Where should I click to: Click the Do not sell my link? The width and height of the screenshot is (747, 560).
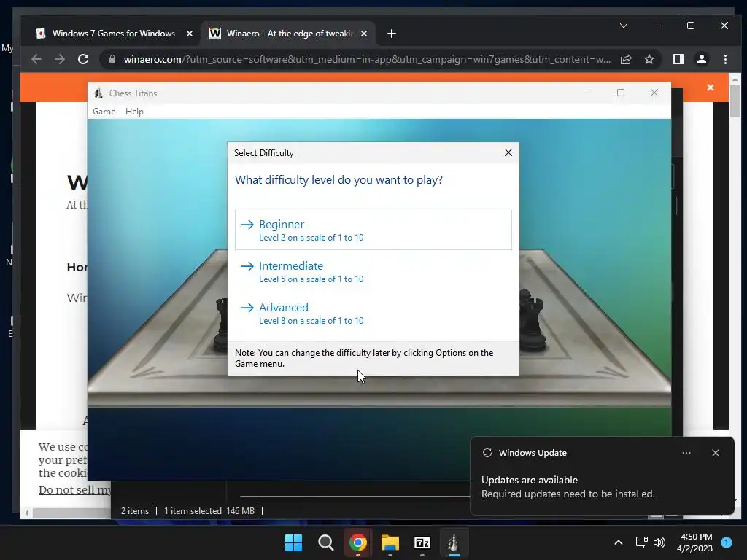75,489
